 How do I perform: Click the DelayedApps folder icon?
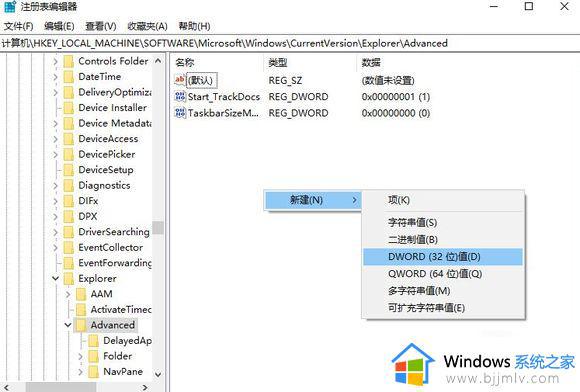click(94, 341)
